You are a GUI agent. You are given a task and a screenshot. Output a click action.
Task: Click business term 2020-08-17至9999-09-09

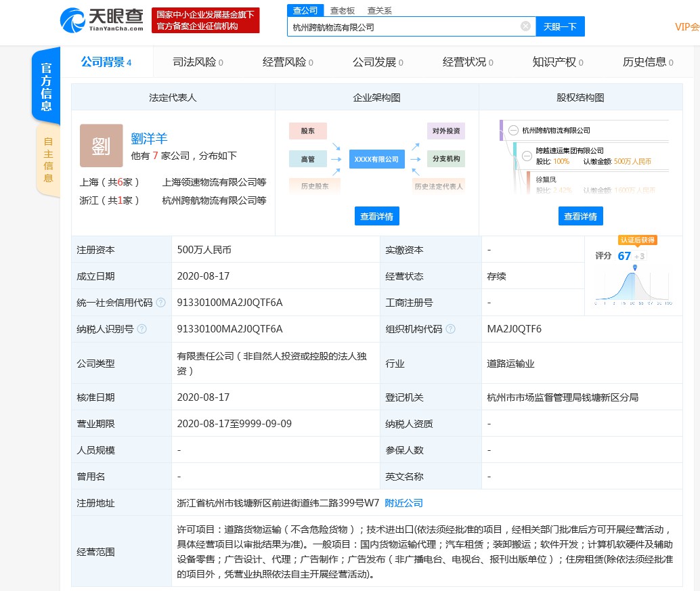[234, 424]
